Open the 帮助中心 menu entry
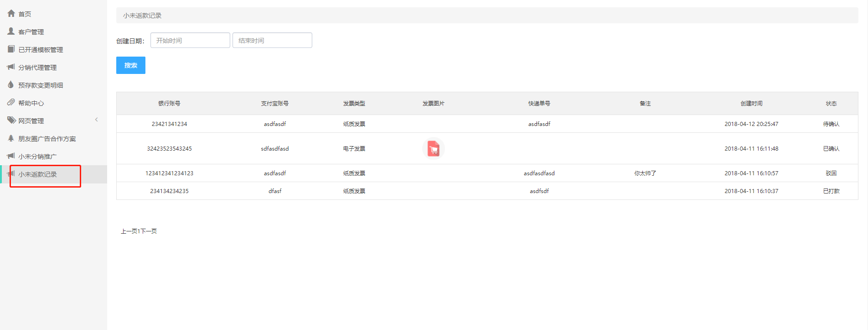 pos(31,103)
